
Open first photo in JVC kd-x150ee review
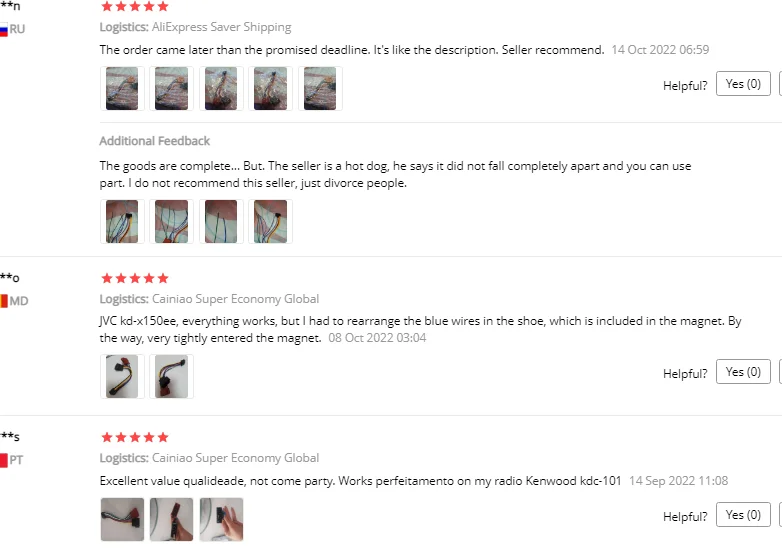click(x=122, y=376)
